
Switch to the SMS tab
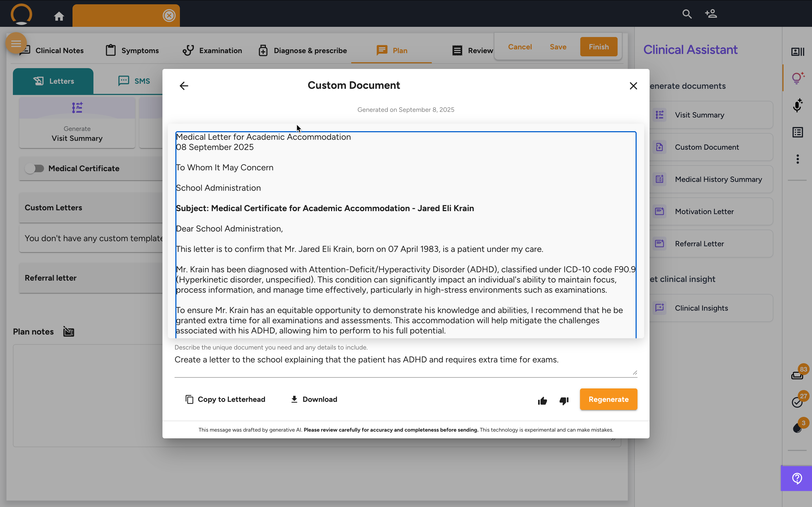[134, 81]
